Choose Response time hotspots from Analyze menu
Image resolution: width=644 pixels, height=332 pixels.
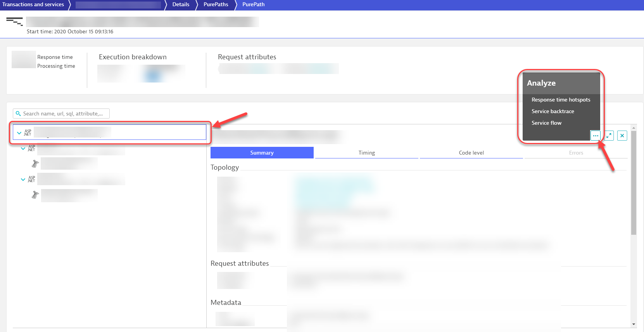click(x=561, y=100)
